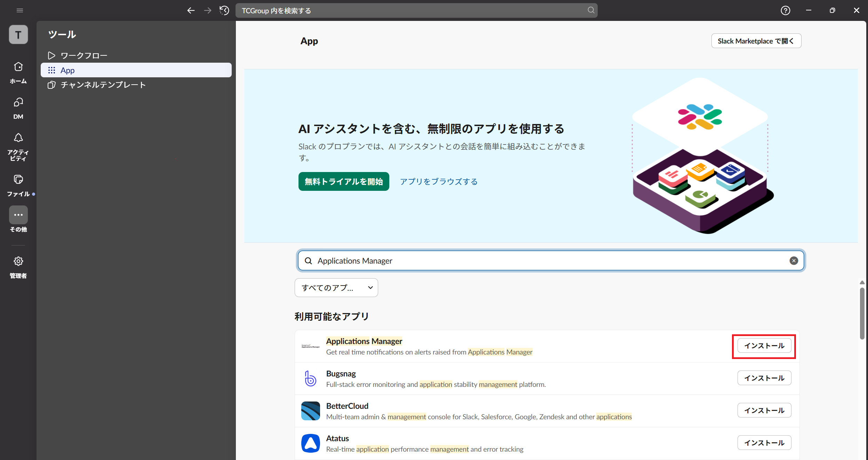868x460 pixels.
Task: Open the Home view in sidebar
Action: pyautogui.click(x=18, y=67)
